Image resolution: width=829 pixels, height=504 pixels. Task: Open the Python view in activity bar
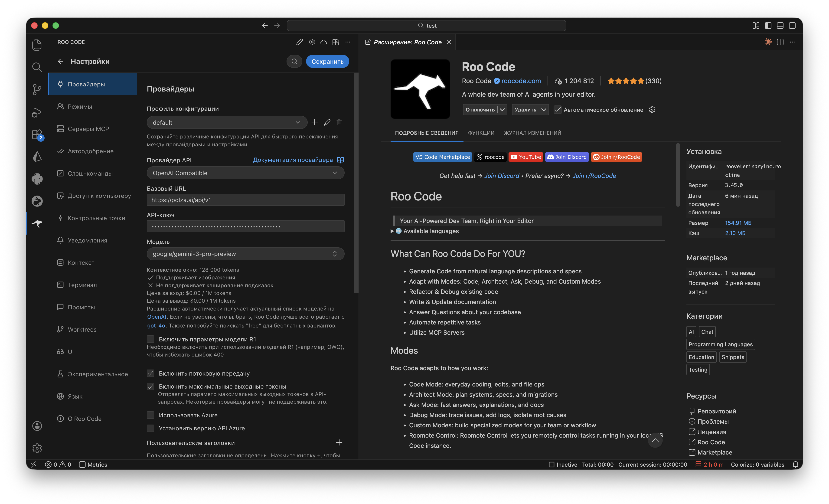37,179
